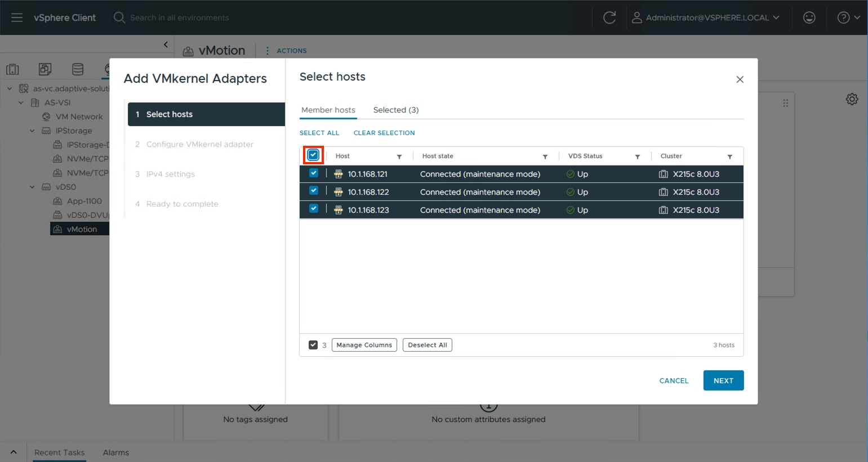Click the search in all environments field
Viewport: 868px width, 462px height.
pyautogui.click(x=180, y=17)
